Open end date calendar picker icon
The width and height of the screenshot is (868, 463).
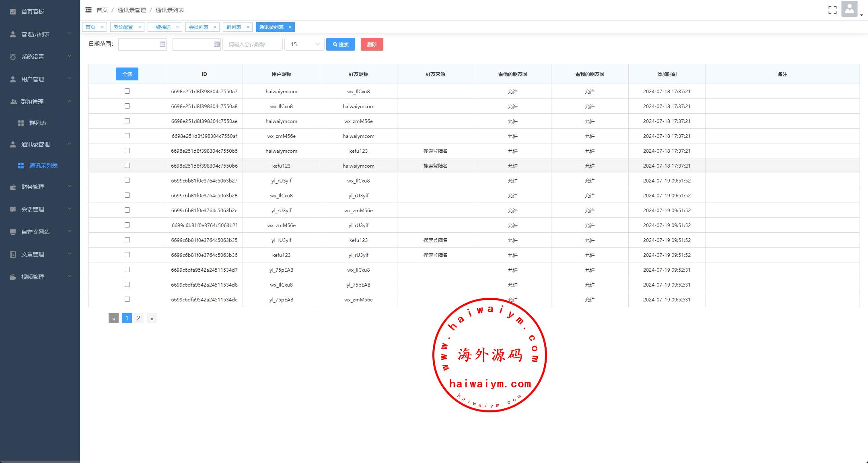click(x=217, y=44)
